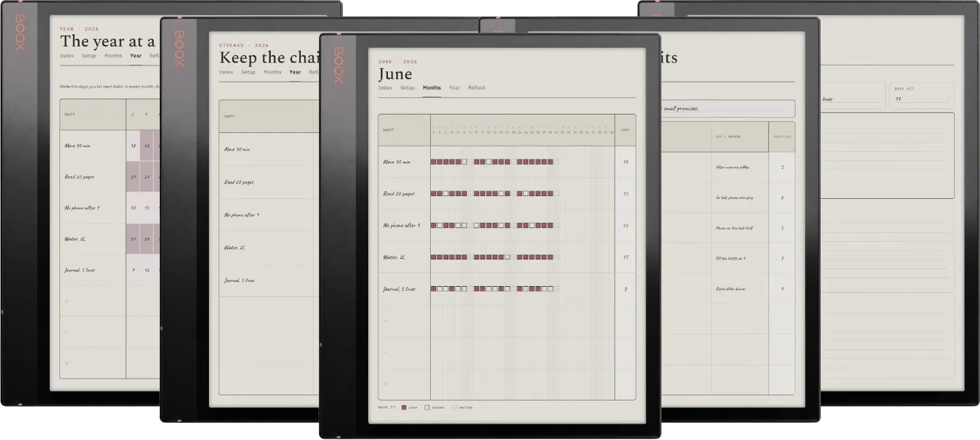Open Index tab on the Streaks page
Viewport: 980px width, 440px height.
(x=226, y=72)
